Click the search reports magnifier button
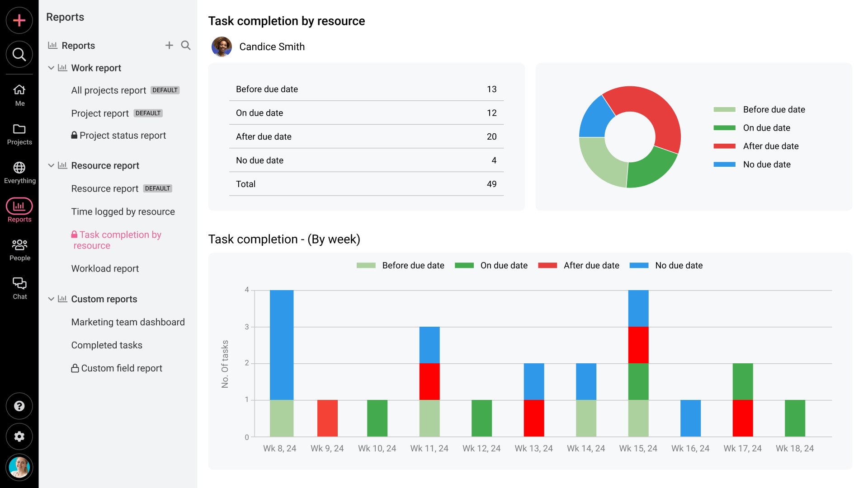The height and width of the screenshot is (488, 868). pyautogui.click(x=186, y=45)
